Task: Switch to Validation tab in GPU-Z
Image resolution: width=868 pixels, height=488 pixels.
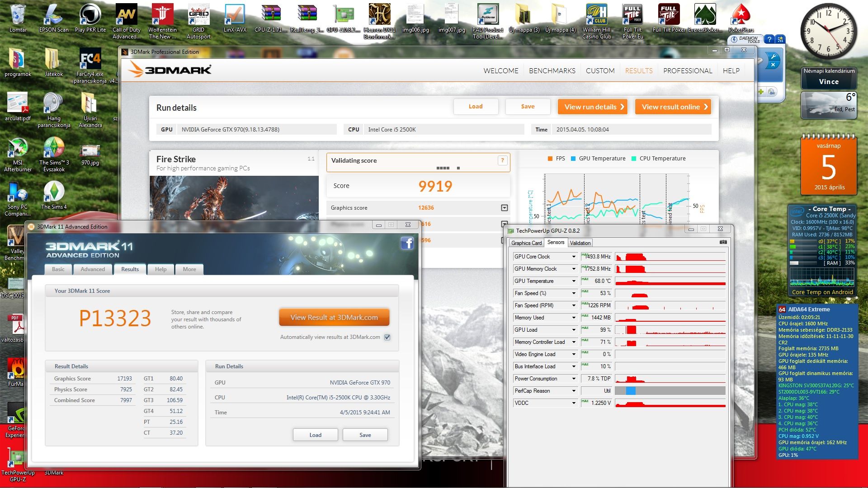Action: coord(580,243)
